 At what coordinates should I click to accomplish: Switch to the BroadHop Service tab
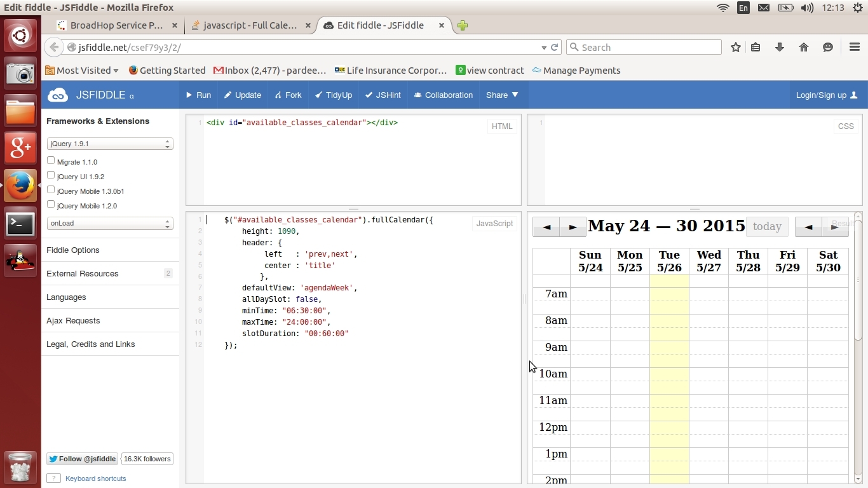(x=117, y=25)
